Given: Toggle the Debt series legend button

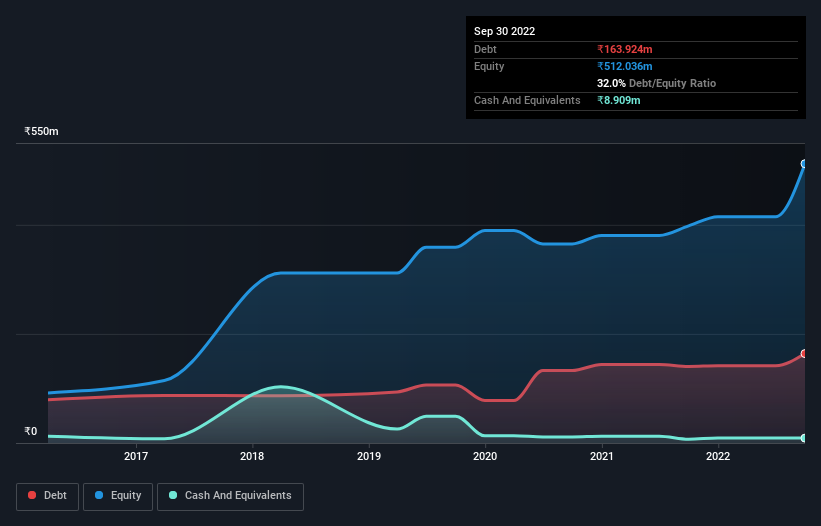Looking at the screenshot, I should (48, 496).
